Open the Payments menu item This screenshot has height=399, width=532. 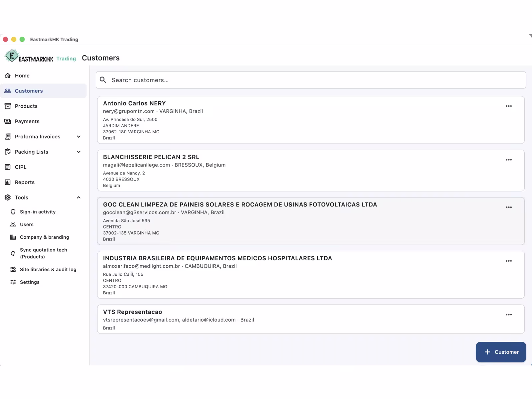tap(43, 121)
